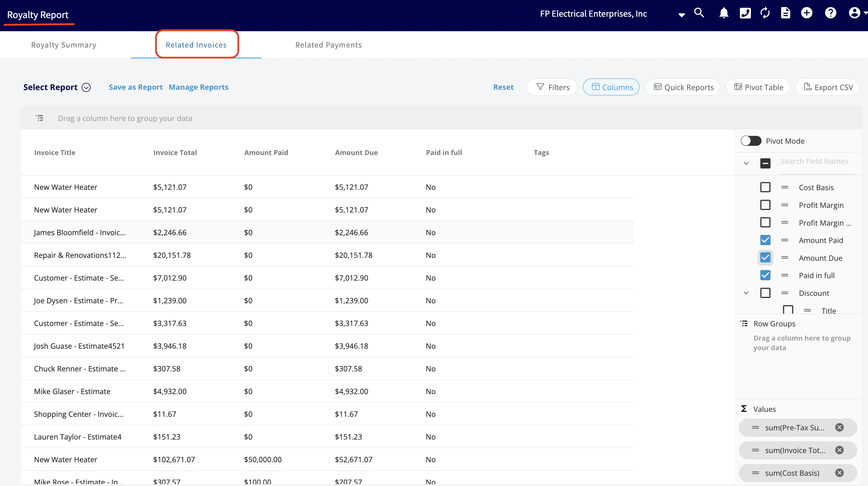Image resolution: width=868 pixels, height=486 pixels.
Task: Click the plus add-new icon
Action: [x=807, y=13]
